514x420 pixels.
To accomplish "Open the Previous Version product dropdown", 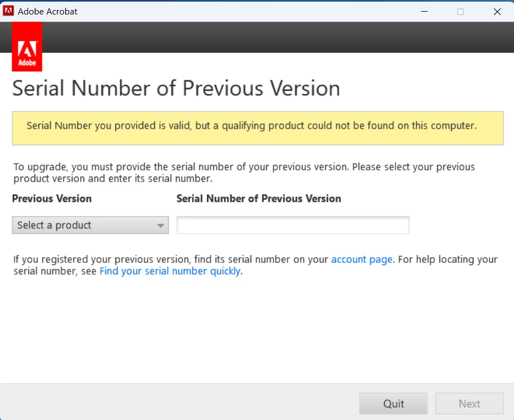I will [x=90, y=225].
